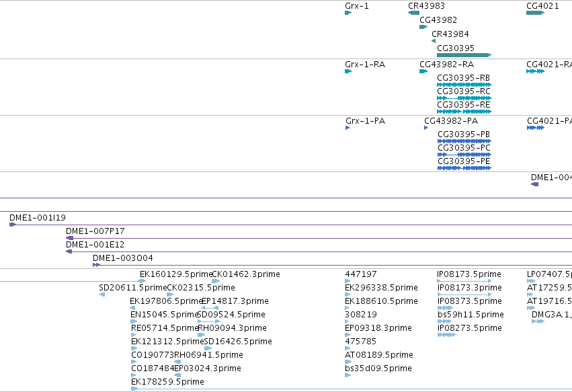Click the SD20611.5prime EST label

pos(133,288)
